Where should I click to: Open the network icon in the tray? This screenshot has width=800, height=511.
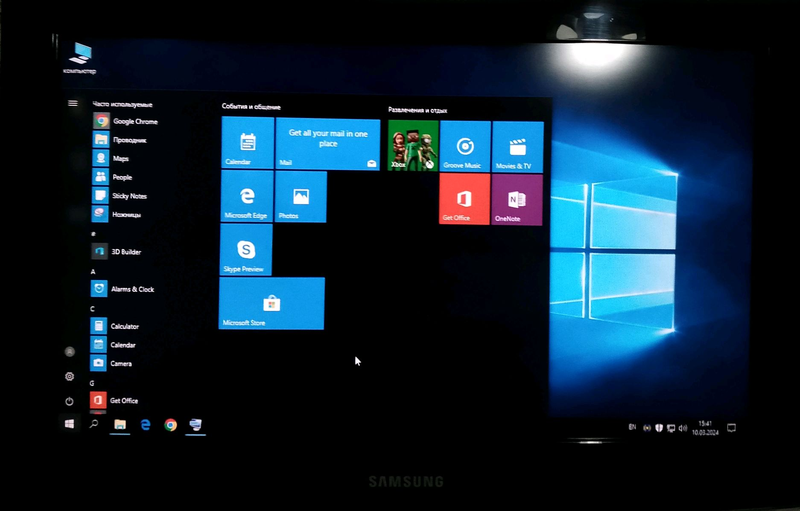(x=671, y=428)
